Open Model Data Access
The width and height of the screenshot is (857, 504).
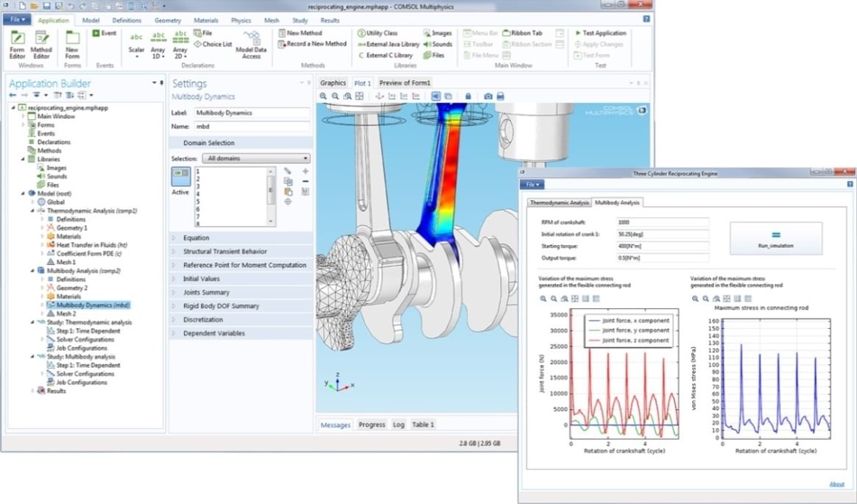[x=252, y=44]
